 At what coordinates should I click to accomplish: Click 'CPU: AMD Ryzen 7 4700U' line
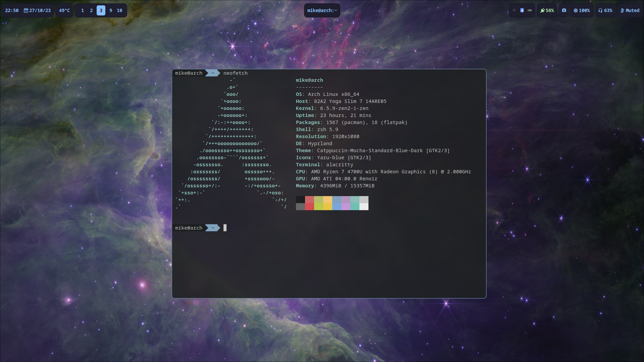(x=383, y=172)
